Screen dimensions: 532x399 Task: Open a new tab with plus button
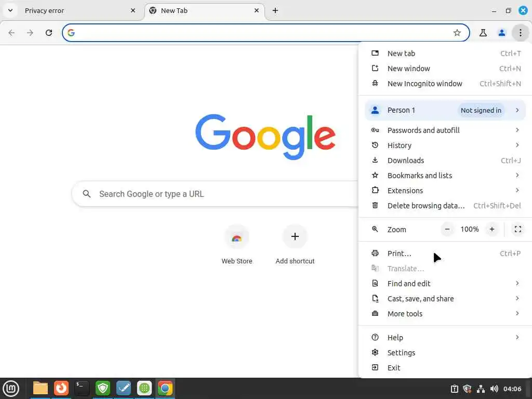[275, 10]
